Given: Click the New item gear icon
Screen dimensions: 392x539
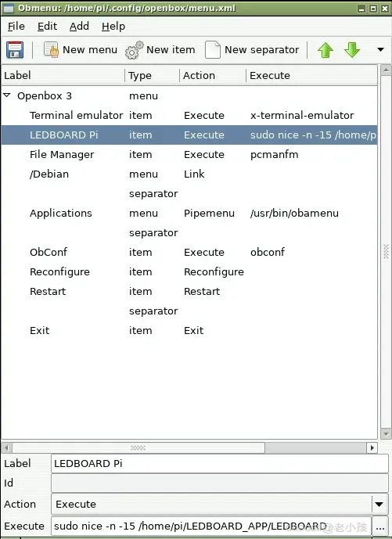Looking at the screenshot, I should [x=134, y=50].
